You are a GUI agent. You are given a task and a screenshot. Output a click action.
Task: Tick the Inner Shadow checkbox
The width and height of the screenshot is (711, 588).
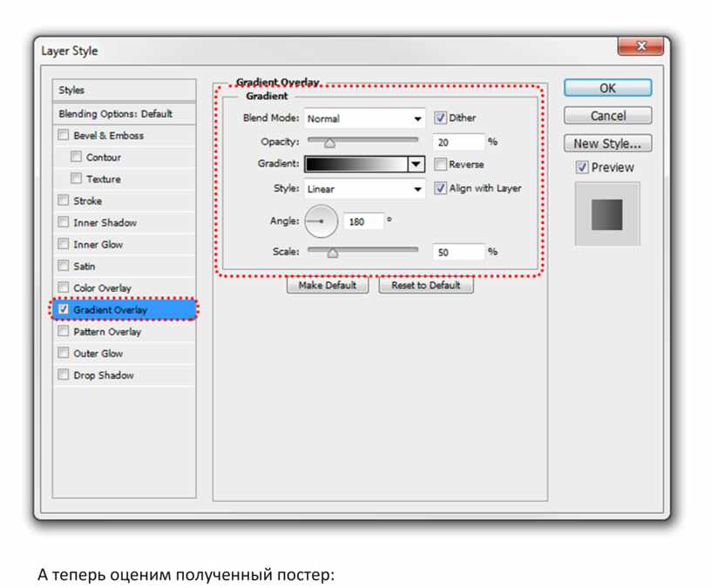pos(64,221)
